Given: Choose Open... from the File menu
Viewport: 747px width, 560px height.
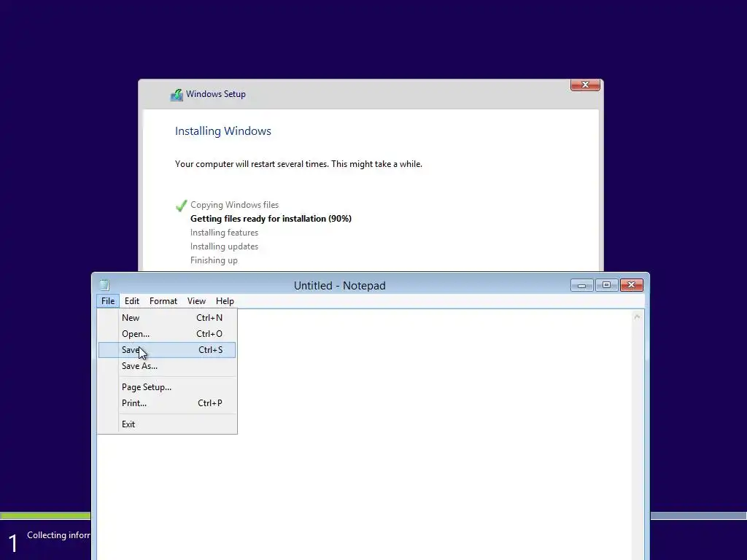Looking at the screenshot, I should 167,334.
